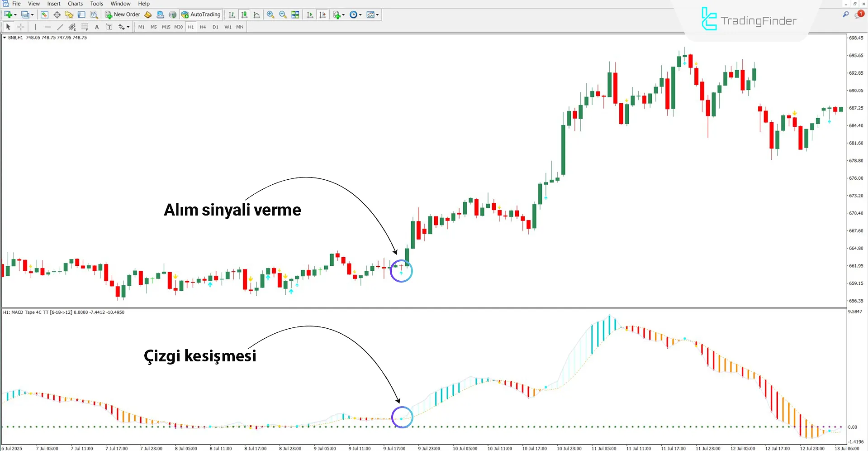Select the Text insertion tool

[97, 27]
